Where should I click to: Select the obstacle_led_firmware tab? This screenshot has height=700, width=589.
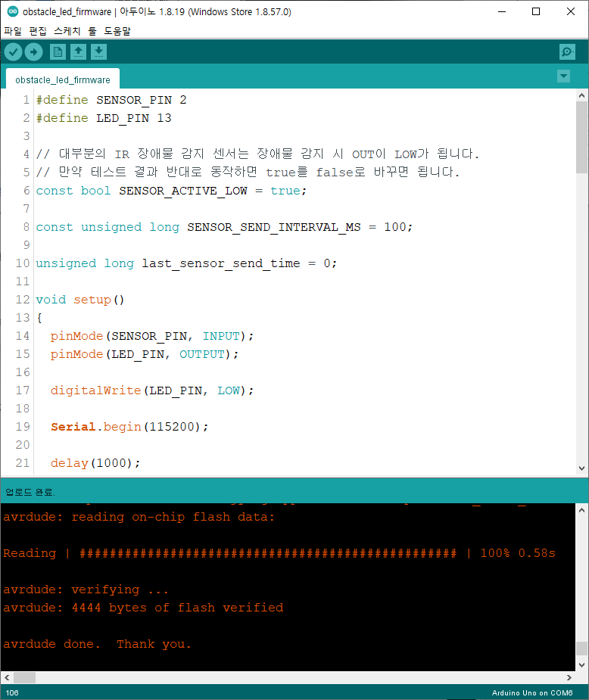pos(63,80)
